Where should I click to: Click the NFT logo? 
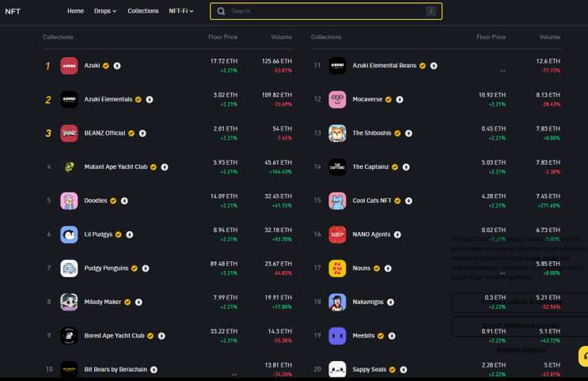click(x=13, y=12)
